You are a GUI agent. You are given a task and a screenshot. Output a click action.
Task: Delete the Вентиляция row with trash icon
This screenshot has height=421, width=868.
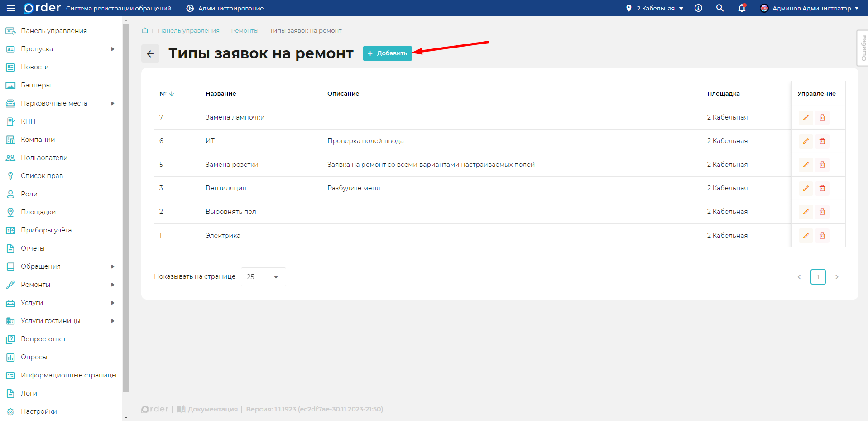tap(822, 188)
